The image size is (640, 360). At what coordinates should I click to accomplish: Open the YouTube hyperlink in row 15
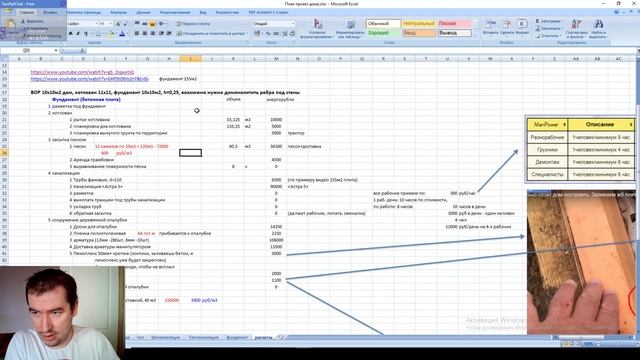tap(89, 79)
